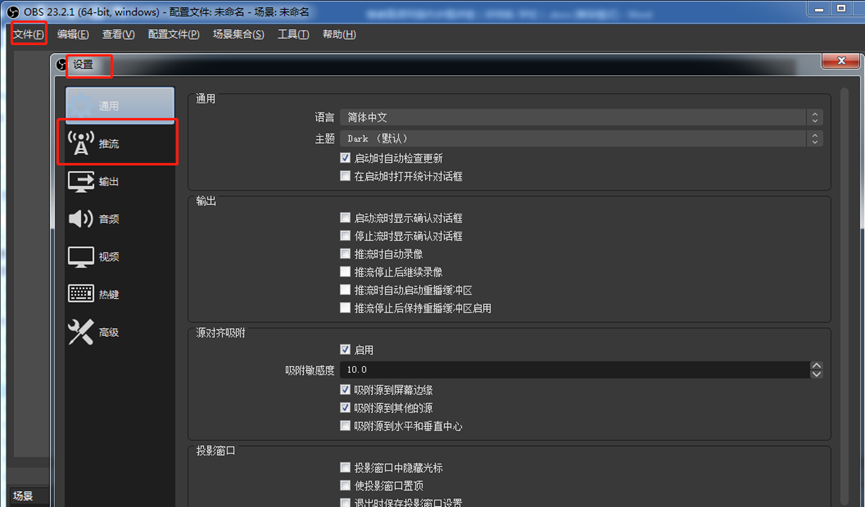865x507 pixels.
Task: Close the 设置 dialog
Action: (841, 61)
